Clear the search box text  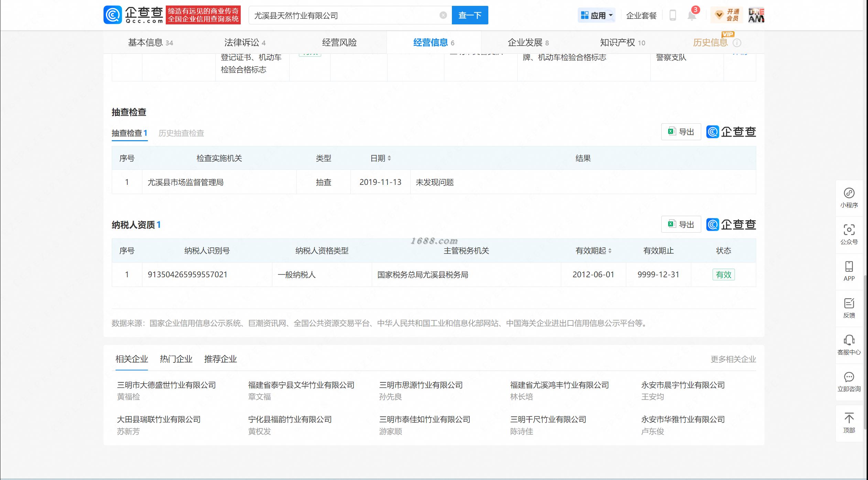tap(443, 15)
